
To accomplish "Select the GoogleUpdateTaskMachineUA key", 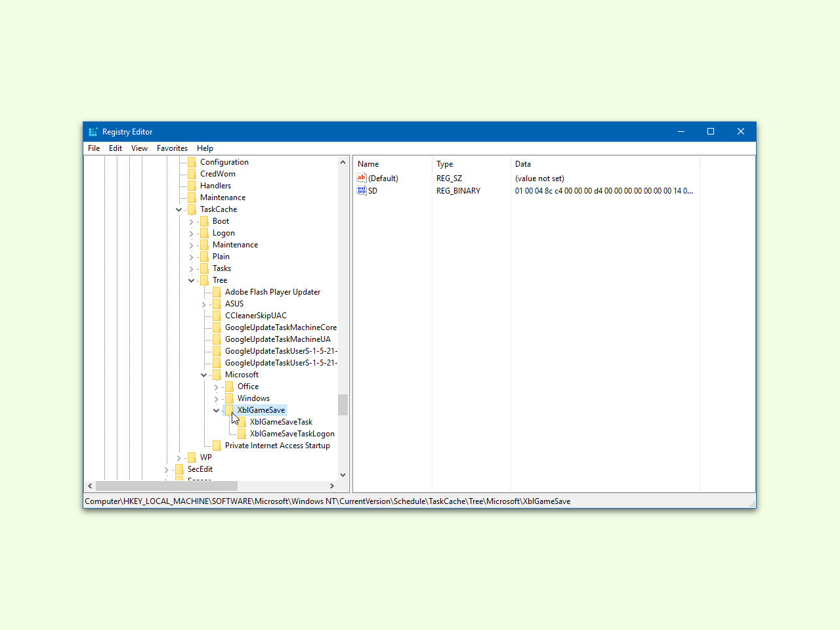I will (278, 339).
